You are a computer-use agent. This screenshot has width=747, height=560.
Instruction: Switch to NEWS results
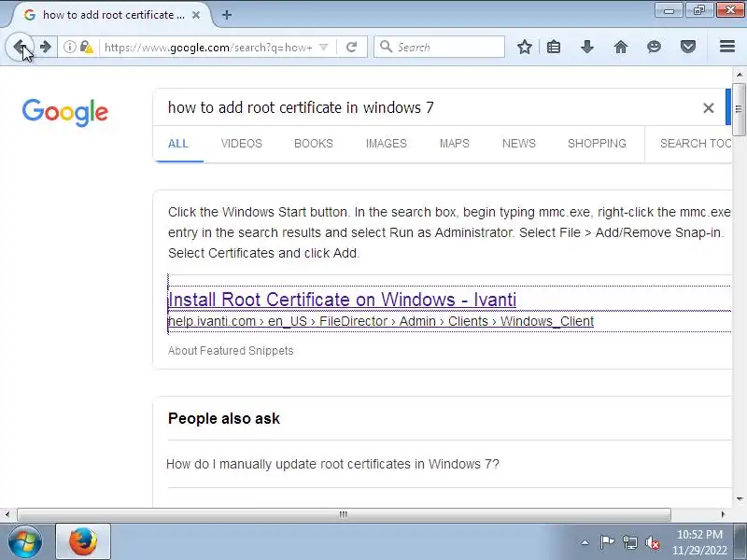pyautogui.click(x=519, y=144)
